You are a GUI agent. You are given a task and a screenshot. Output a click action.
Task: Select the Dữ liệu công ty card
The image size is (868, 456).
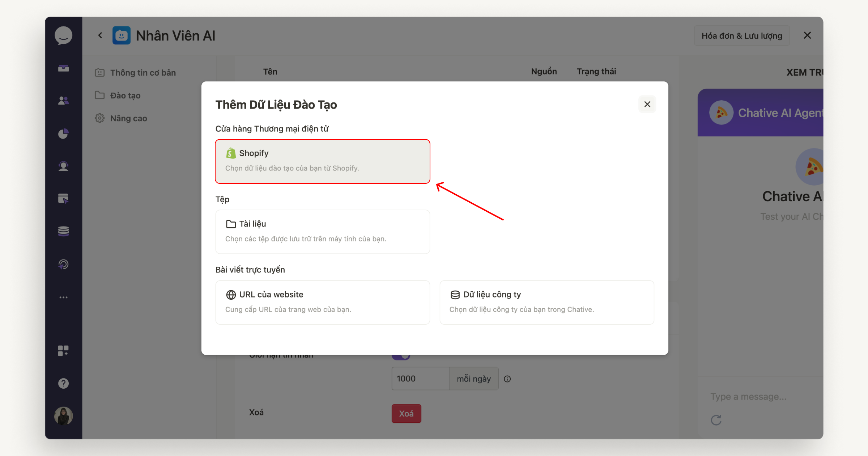pos(547,303)
